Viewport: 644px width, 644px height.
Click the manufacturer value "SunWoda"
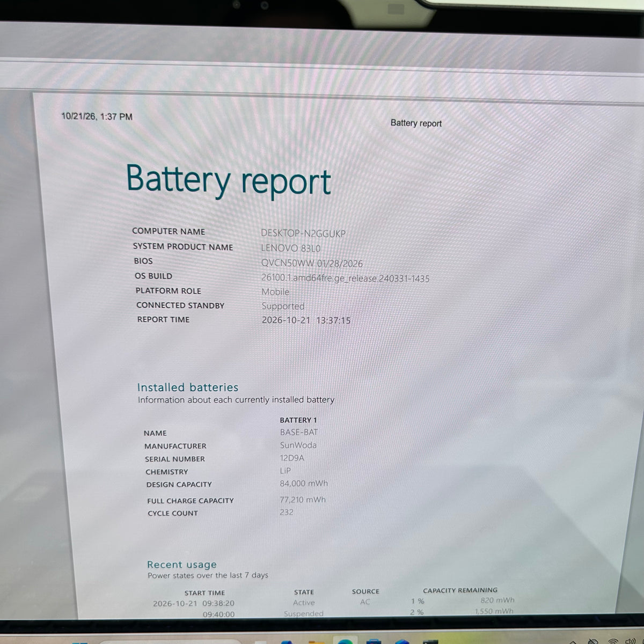[x=298, y=445]
